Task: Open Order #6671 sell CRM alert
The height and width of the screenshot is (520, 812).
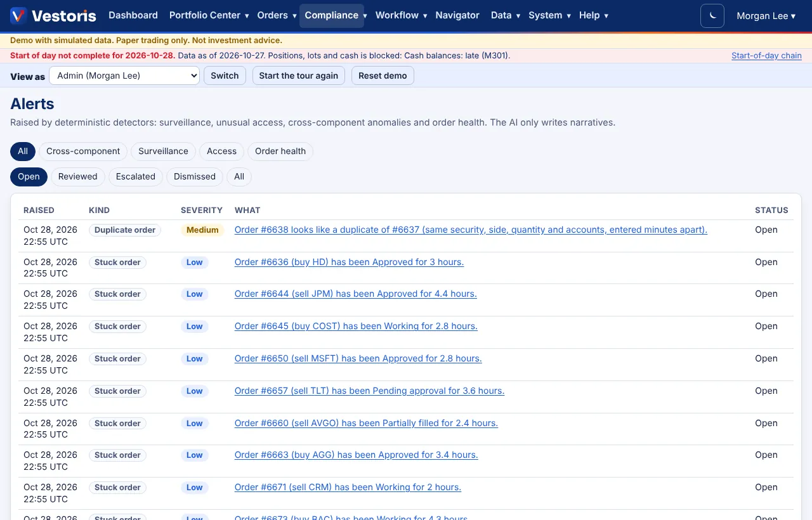Action: tap(348, 487)
